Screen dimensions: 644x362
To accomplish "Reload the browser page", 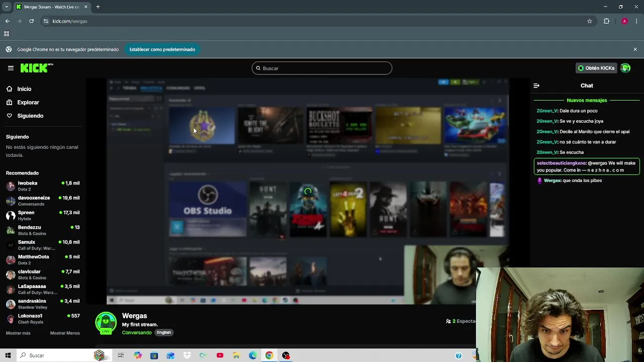I will 31,21.
